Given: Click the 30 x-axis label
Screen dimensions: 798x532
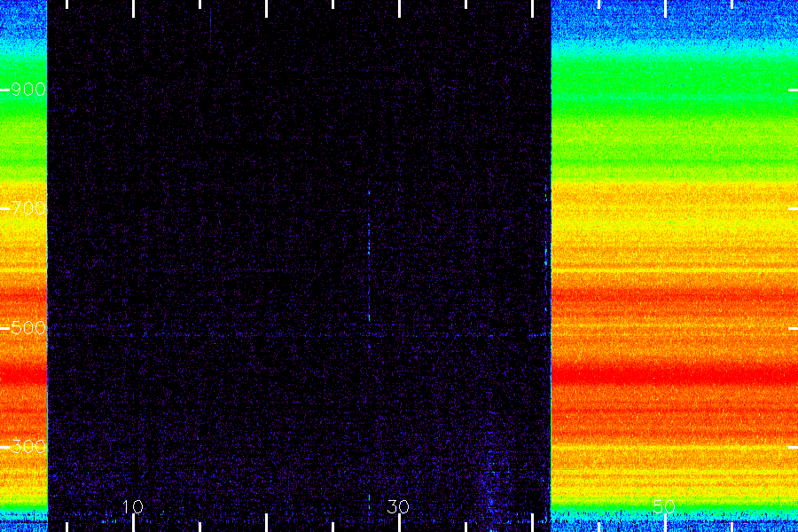Looking at the screenshot, I should [x=398, y=506].
